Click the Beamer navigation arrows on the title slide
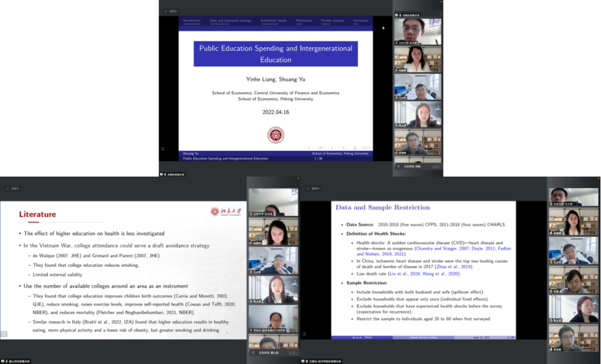The height and width of the screenshot is (364, 601). point(335,148)
